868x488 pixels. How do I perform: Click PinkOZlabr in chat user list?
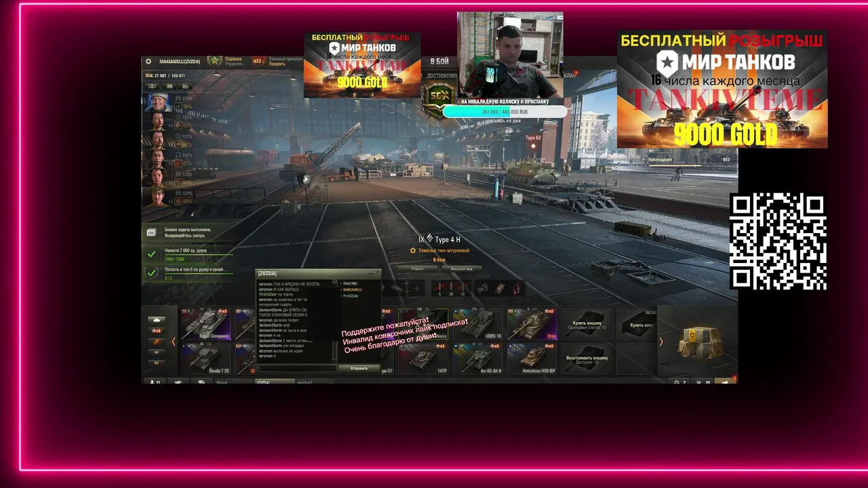[x=351, y=296]
